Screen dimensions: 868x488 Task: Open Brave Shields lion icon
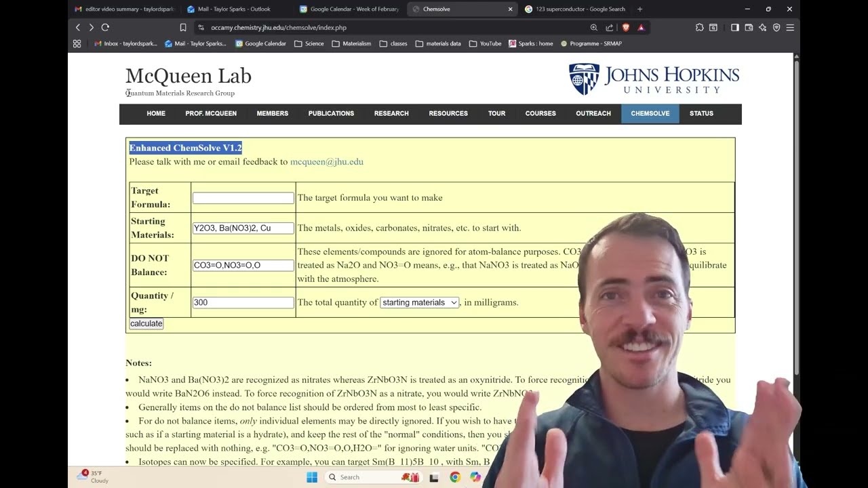[625, 28]
